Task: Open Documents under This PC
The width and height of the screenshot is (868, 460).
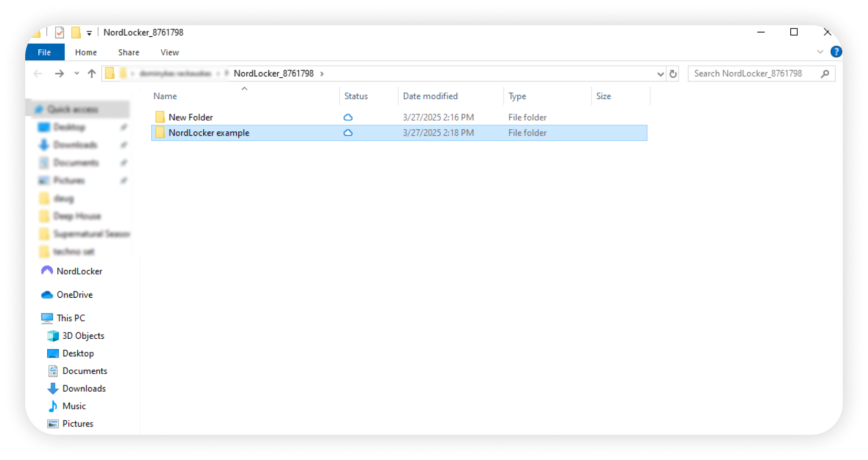Action: click(85, 371)
